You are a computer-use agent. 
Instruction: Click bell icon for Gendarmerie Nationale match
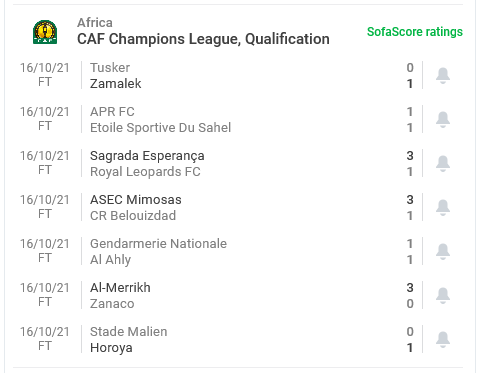[x=443, y=251]
